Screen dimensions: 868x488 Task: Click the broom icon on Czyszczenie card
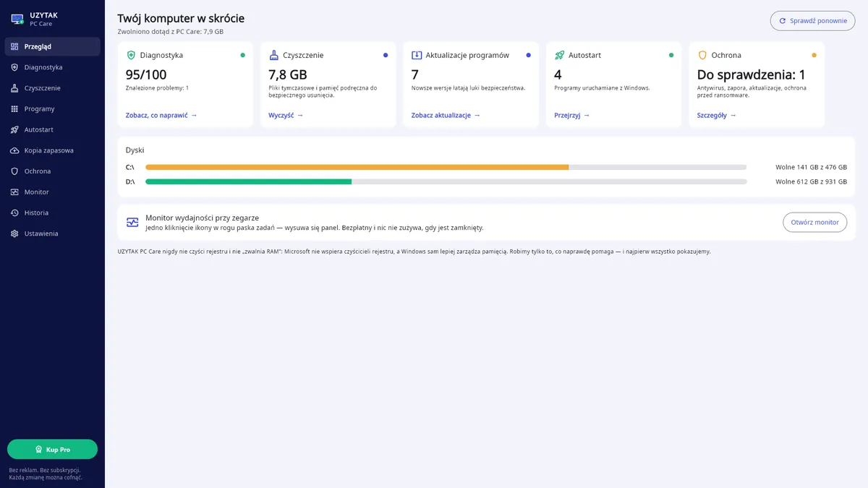pyautogui.click(x=273, y=55)
